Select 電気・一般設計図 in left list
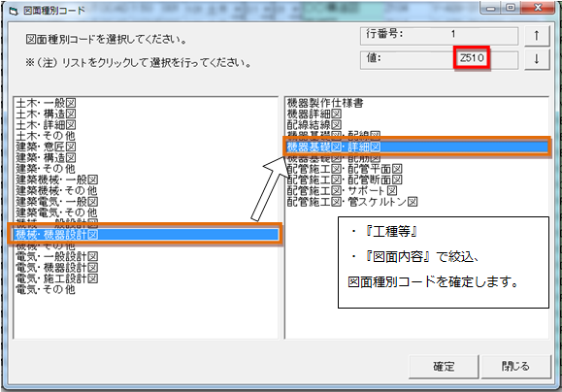 pyautogui.click(x=56, y=256)
